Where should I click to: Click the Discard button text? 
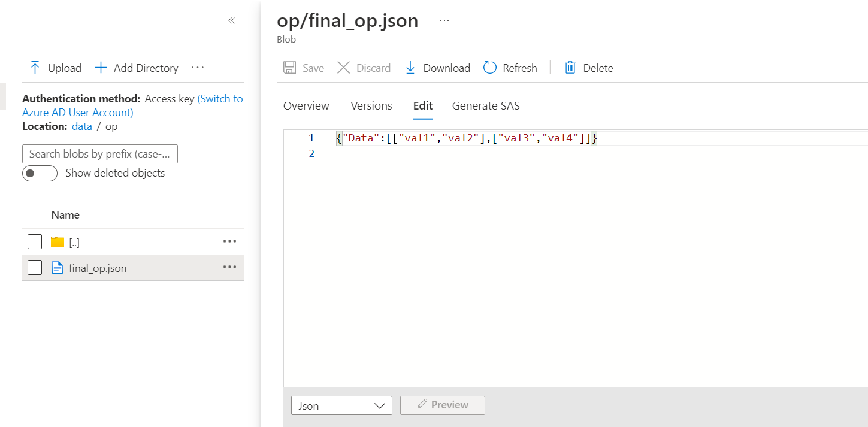click(x=374, y=68)
